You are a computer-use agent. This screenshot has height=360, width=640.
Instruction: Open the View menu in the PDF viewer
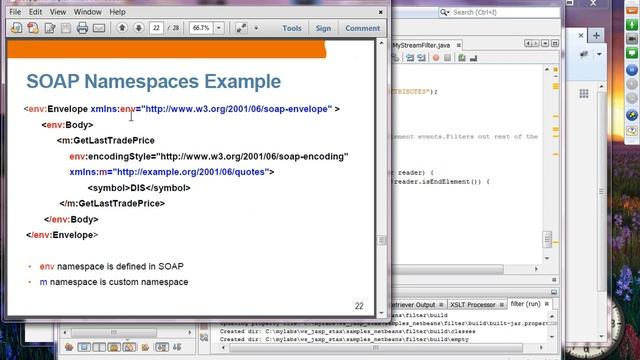point(58,12)
